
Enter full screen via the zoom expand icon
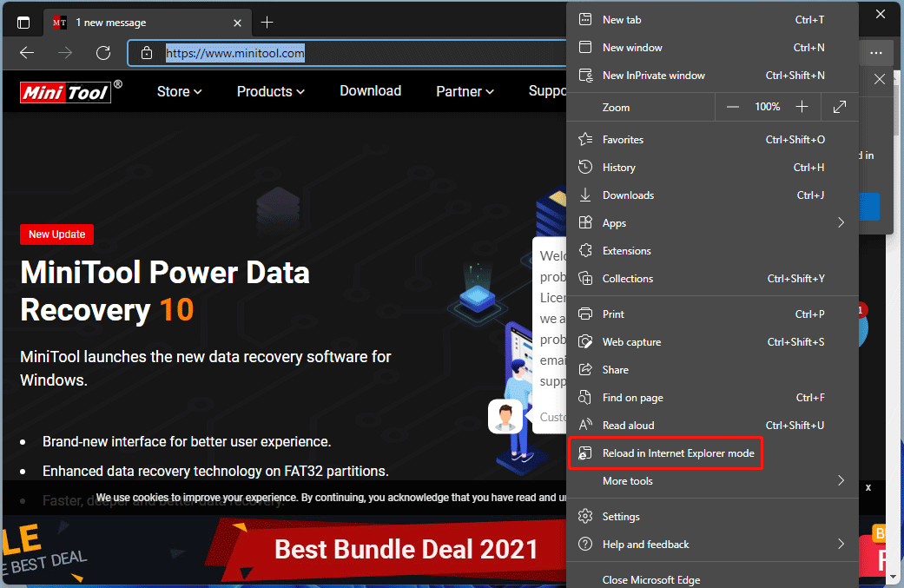[x=839, y=106]
